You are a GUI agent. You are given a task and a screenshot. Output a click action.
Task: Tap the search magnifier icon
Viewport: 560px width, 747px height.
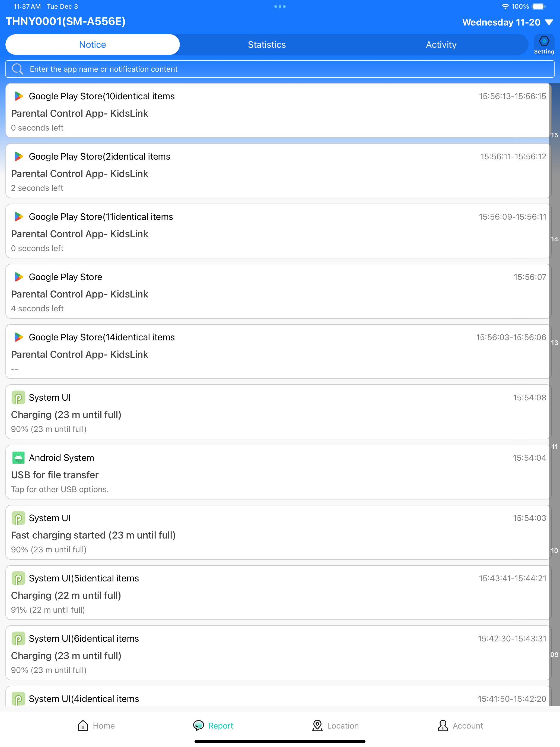(18, 69)
